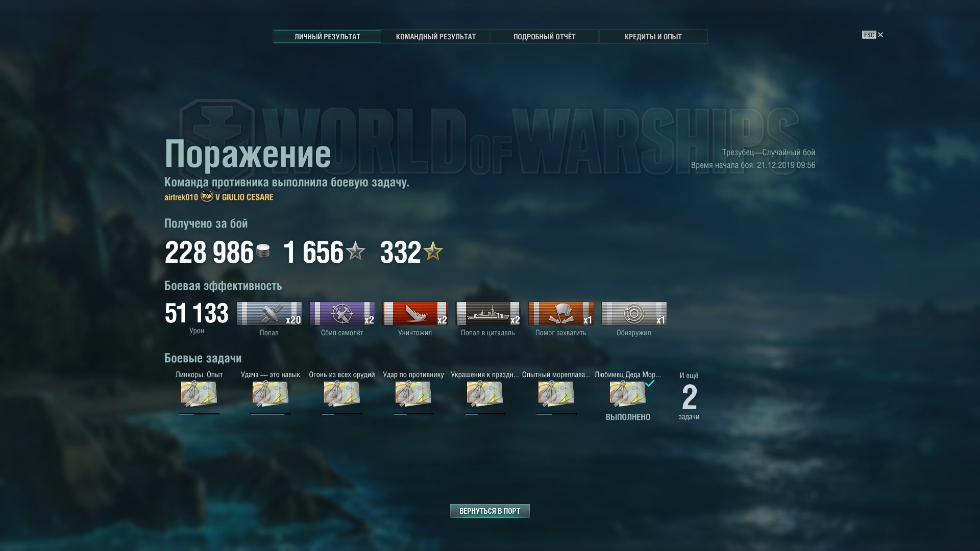Open the 'Линкоры. Опыт' mission thumbnail
The width and height of the screenshot is (980, 551).
pyautogui.click(x=199, y=394)
